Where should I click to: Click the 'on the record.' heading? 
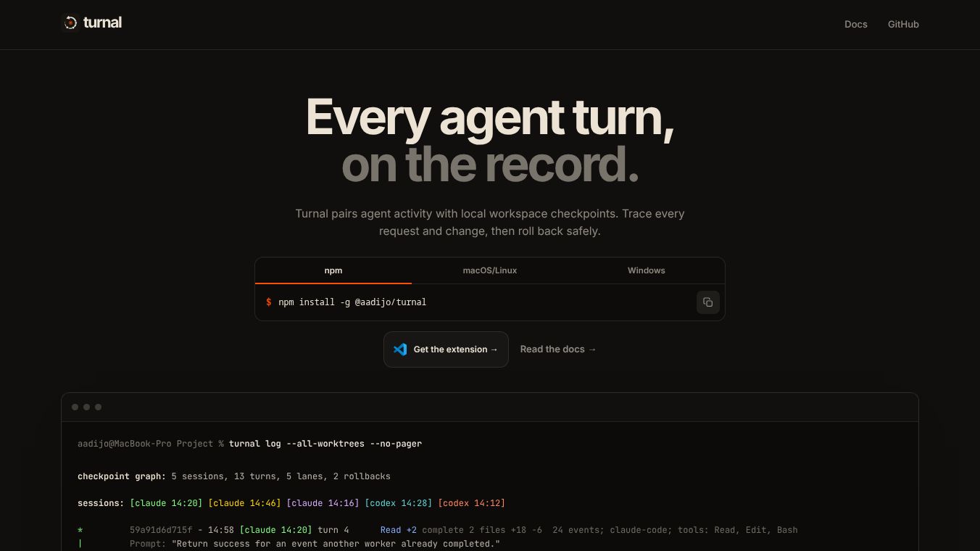point(490,164)
